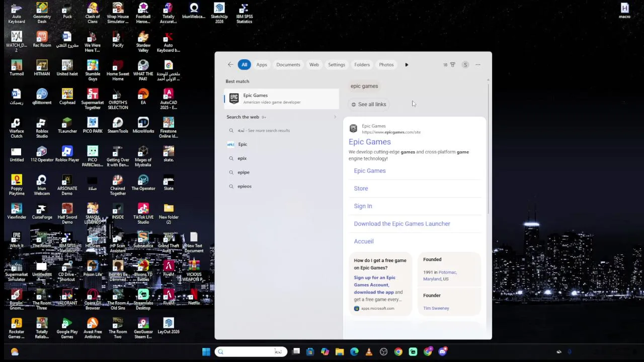The height and width of the screenshot is (362, 644).
Task: Click the 'epic games' query chip
Action: click(364, 86)
